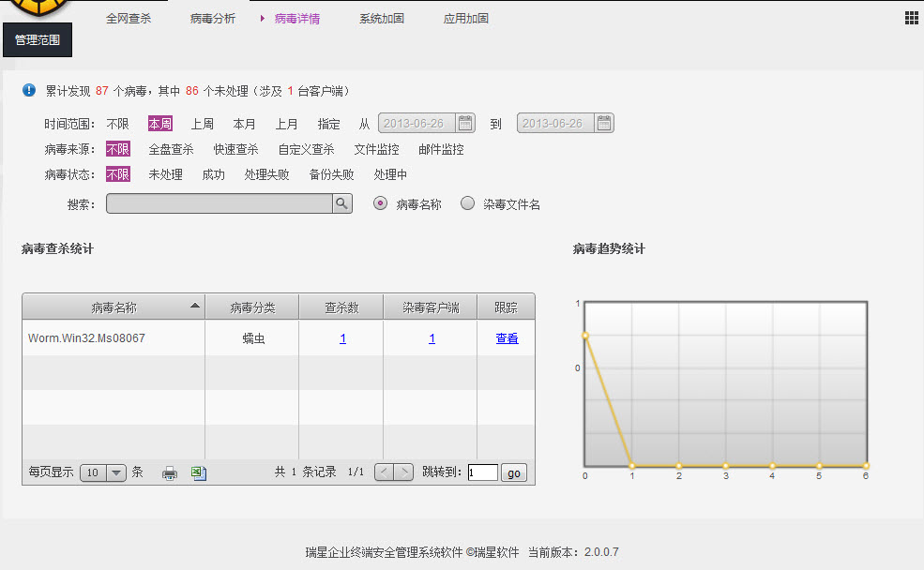This screenshot has width=924, height=570.
Task: Choose 未处理 virus status filter
Action: [165, 174]
